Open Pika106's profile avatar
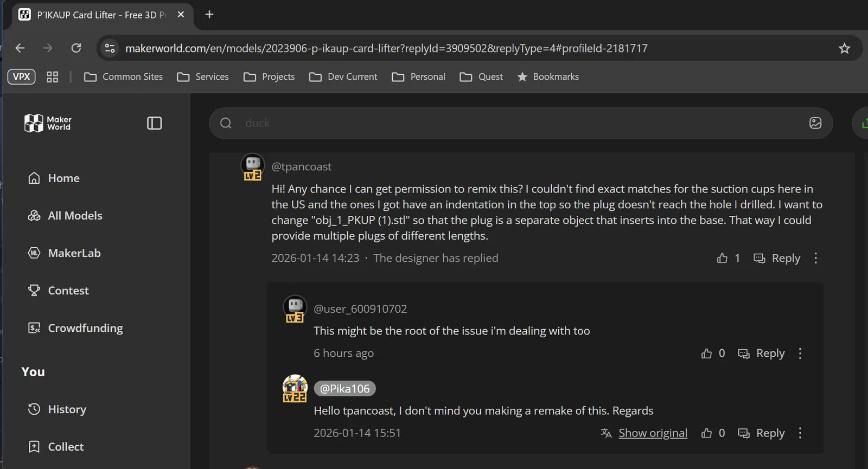 tap(295, 387)
